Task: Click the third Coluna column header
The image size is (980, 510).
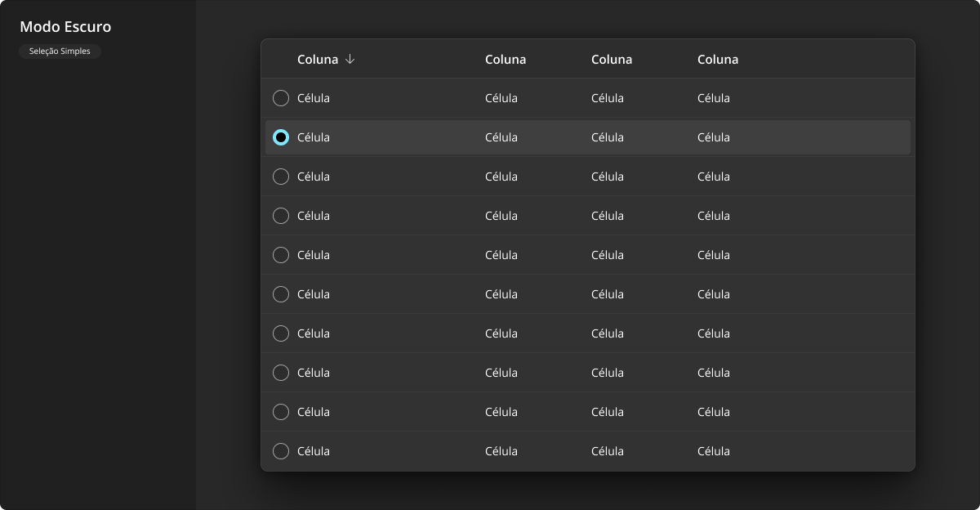Action: (612, 59)
